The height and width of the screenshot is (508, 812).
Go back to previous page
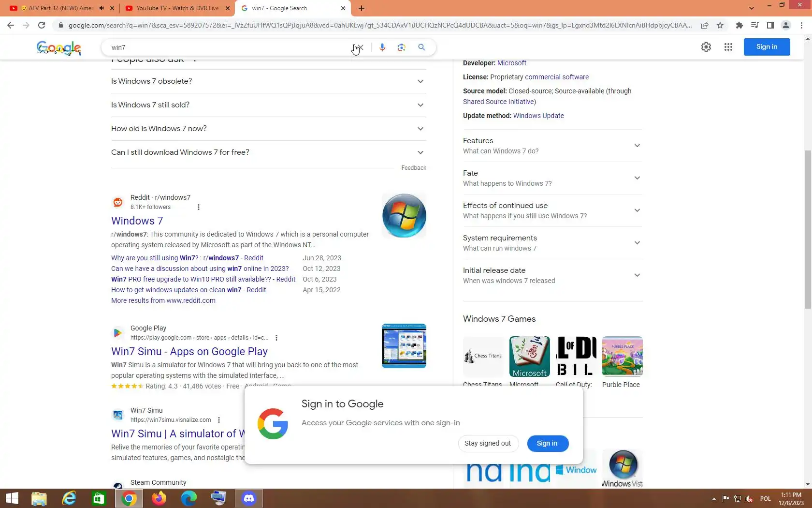[11, 25]
